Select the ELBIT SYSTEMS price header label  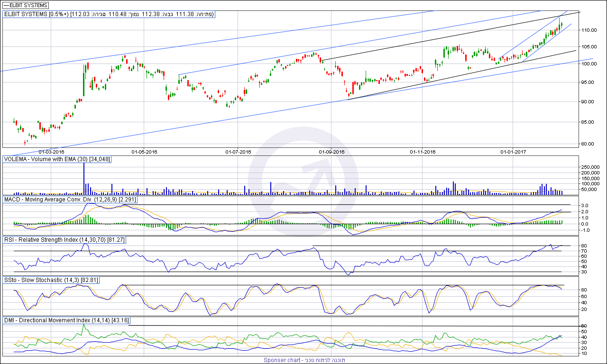tap(109, 14)
